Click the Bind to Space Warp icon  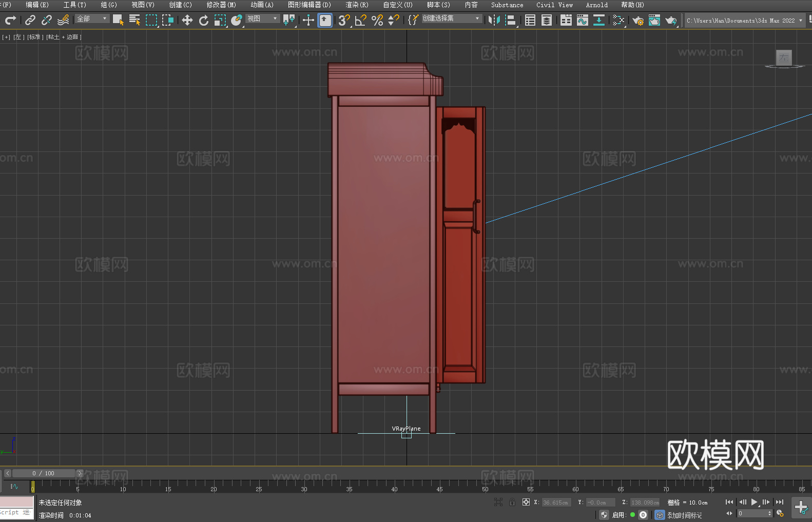point(63,20)
